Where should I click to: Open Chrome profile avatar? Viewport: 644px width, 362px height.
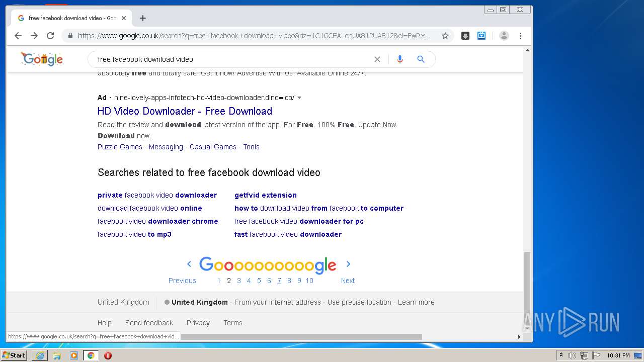504,36
